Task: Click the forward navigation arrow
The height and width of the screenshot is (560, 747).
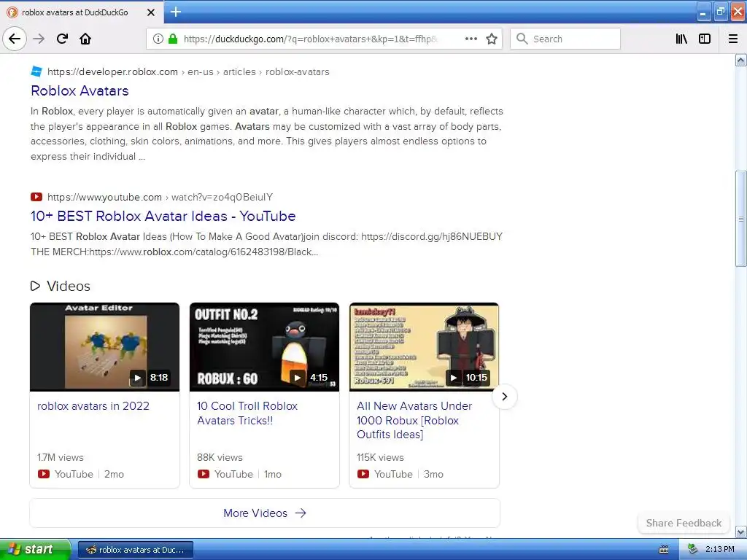Action: coord(39,39)
